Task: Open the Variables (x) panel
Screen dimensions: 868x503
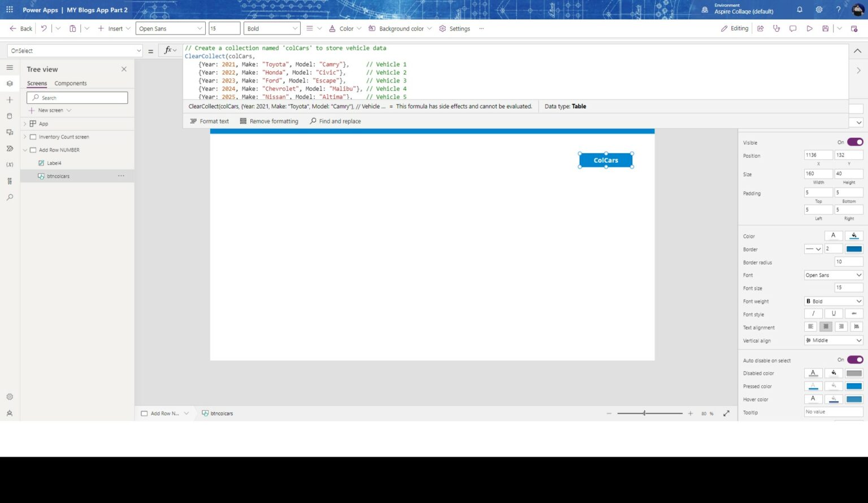Action: (9, 164)
